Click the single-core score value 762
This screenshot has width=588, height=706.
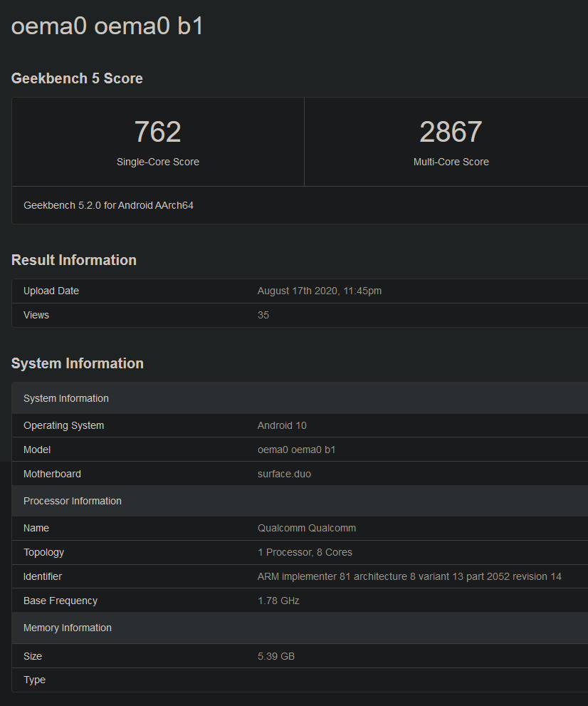(158, 132)
